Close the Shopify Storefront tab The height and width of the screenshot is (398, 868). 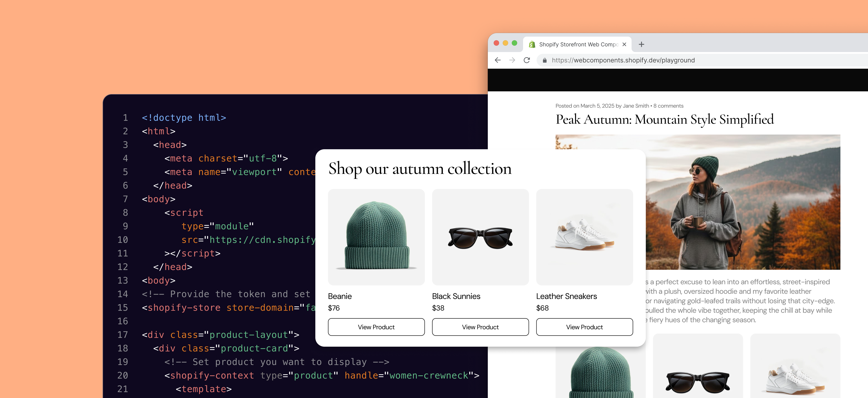point(624,44)
